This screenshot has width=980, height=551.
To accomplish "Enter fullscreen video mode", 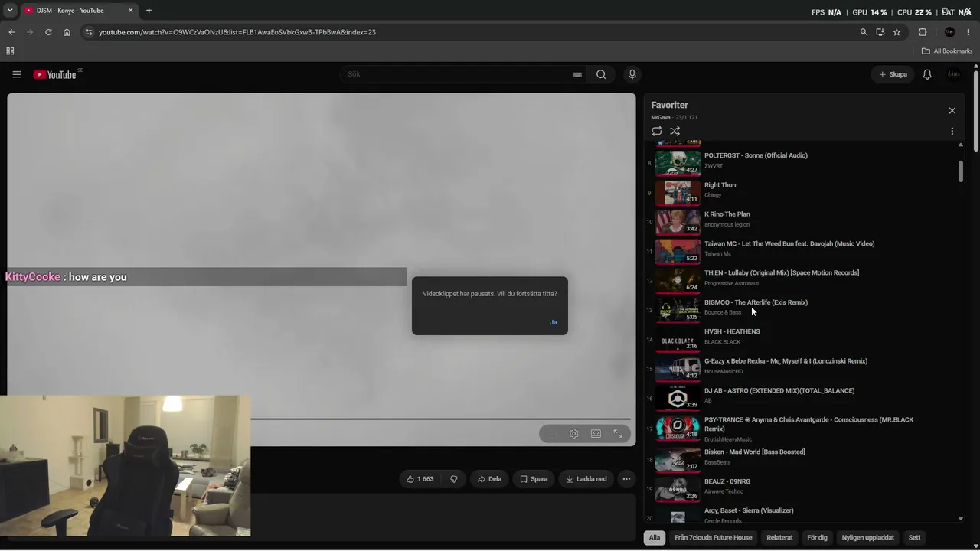I will pos(618,434).
